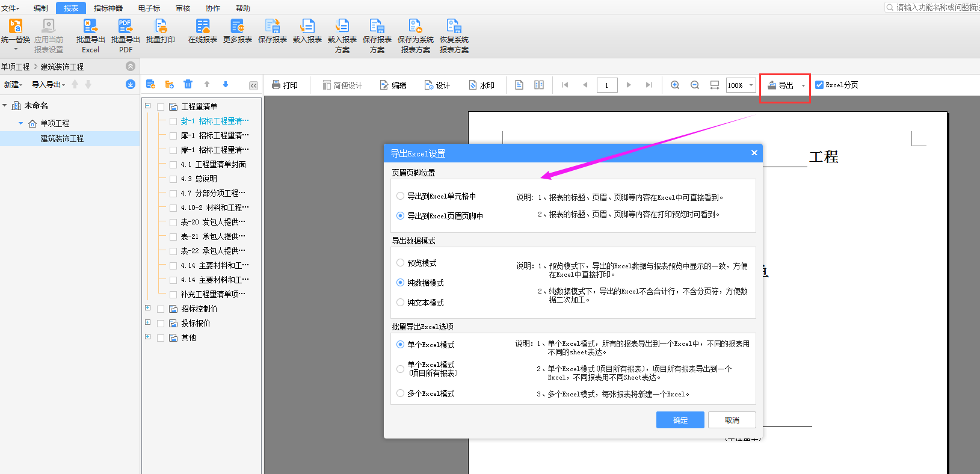Click the page number input field
980x474 pixels.
click(607, 85)
